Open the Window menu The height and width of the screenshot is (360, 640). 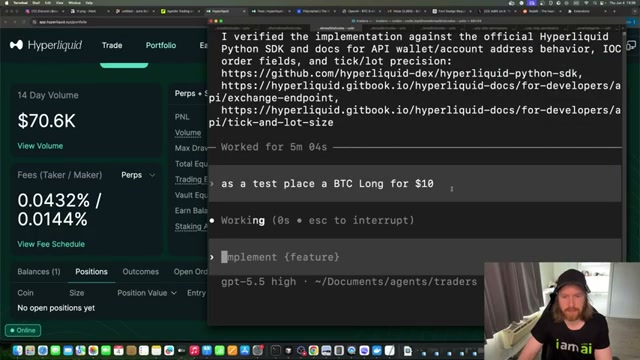pos(74,3)
